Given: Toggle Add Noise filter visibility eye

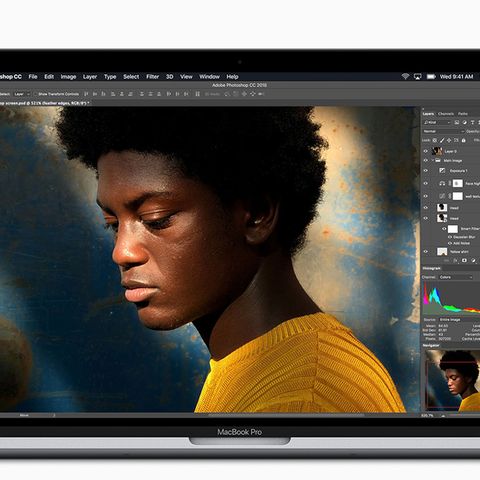Looking at the screenshot, I should coord(450,243).
